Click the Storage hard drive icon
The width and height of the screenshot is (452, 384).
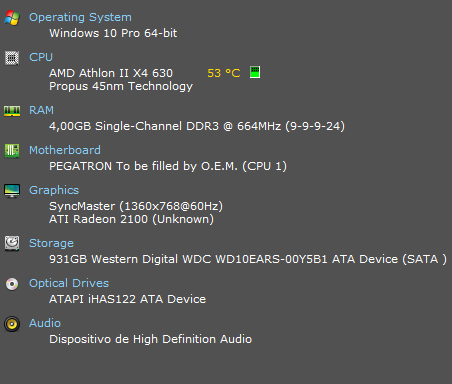(12, 243)
